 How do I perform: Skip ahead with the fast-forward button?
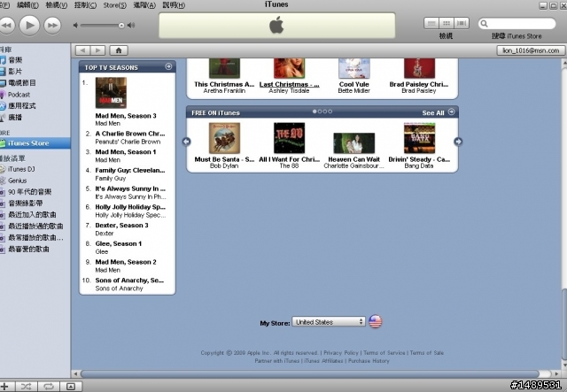(x=52, y=26)
